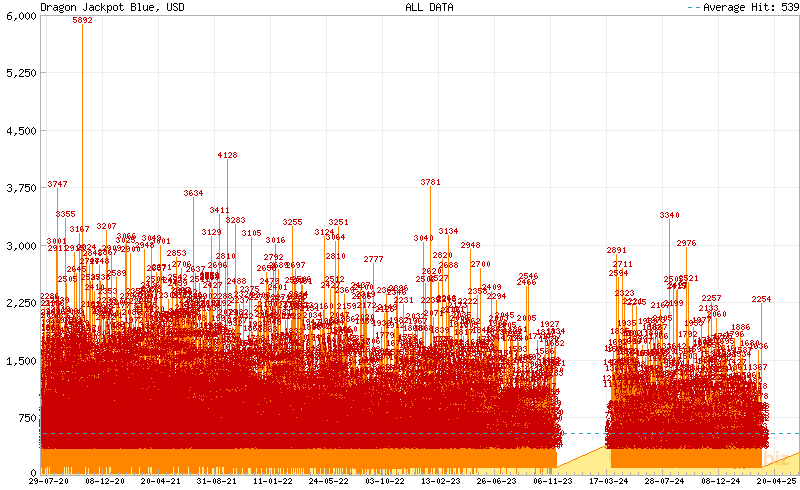Click the 06-11-23 date marker
Viewport: 800px width, 490px height.
[x=551, y=480]
